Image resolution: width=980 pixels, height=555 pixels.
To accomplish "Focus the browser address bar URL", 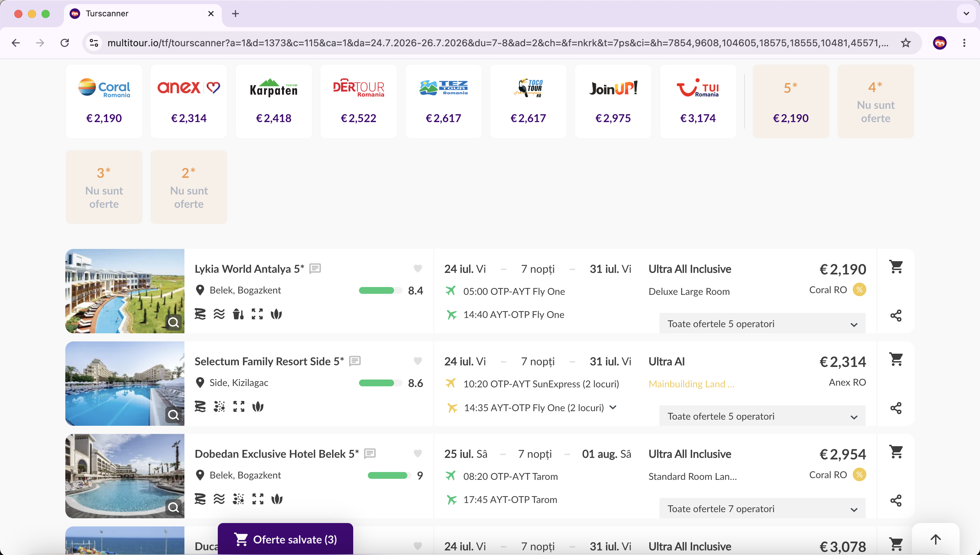I will tap(497, 43).
